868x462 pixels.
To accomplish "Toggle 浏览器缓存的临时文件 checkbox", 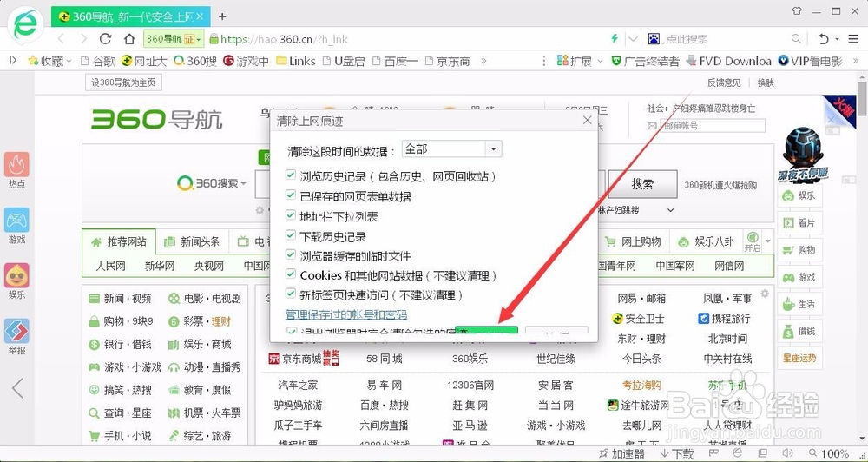I will click(x=291, y=255).
